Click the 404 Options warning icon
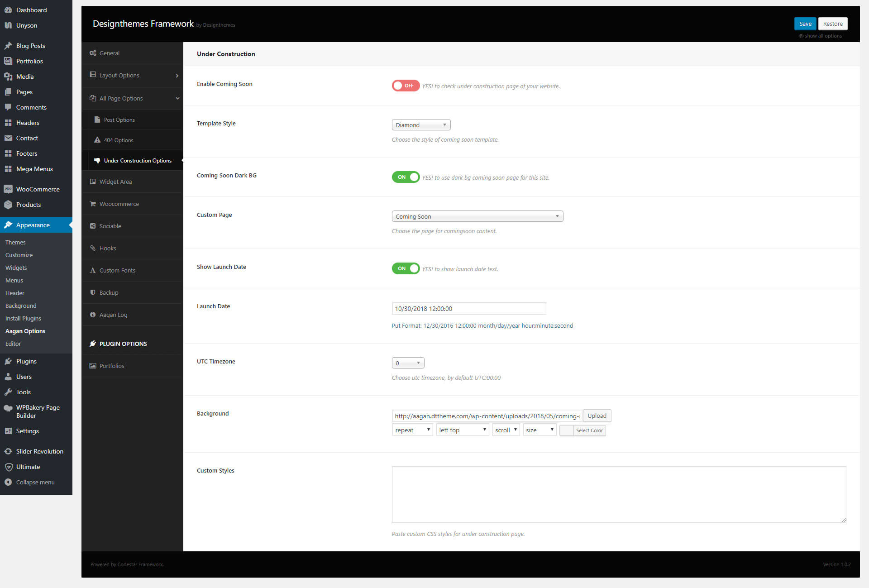Viewport: 869px width, 588px height. [x=97, y=140]
